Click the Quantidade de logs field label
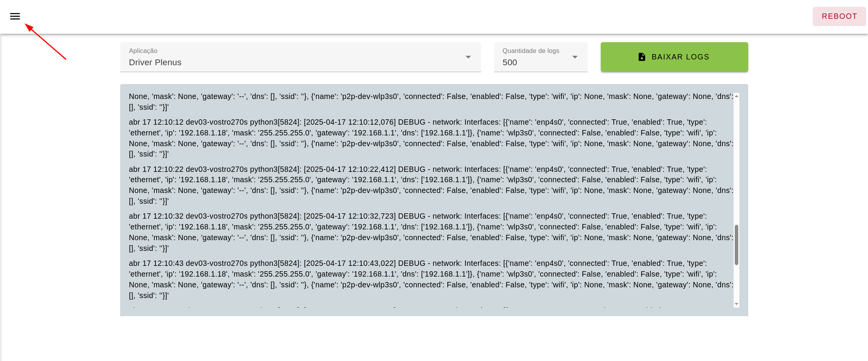Screen dimensions: 868x361 [x=531, y=51]
